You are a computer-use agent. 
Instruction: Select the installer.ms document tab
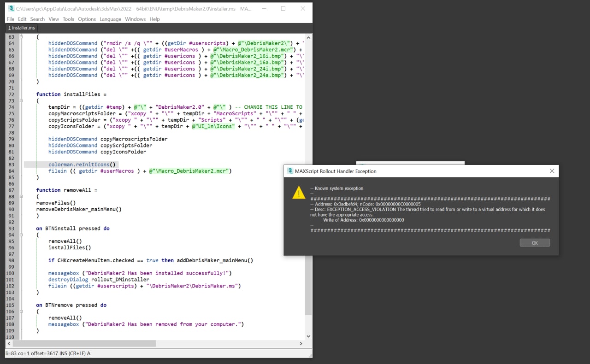(x=21, y=28)
